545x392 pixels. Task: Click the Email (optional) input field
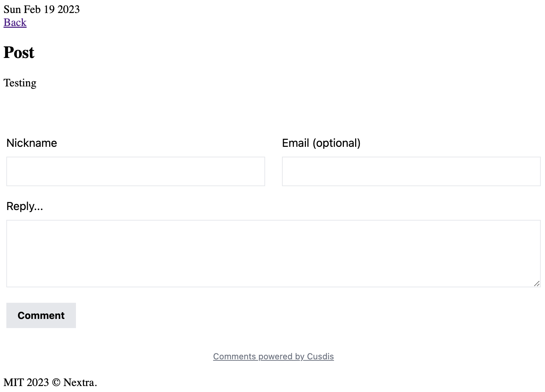coord(411,171)
